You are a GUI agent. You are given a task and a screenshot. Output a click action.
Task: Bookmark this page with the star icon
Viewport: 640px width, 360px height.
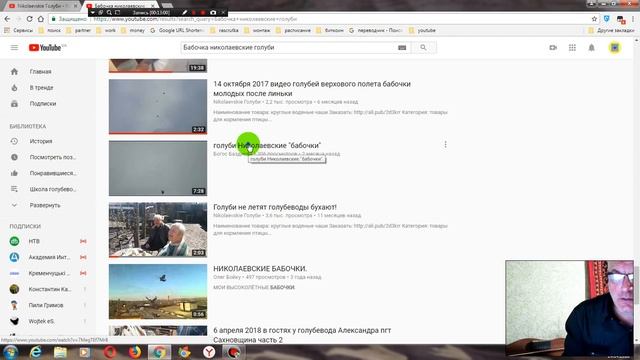pos(594,19)
